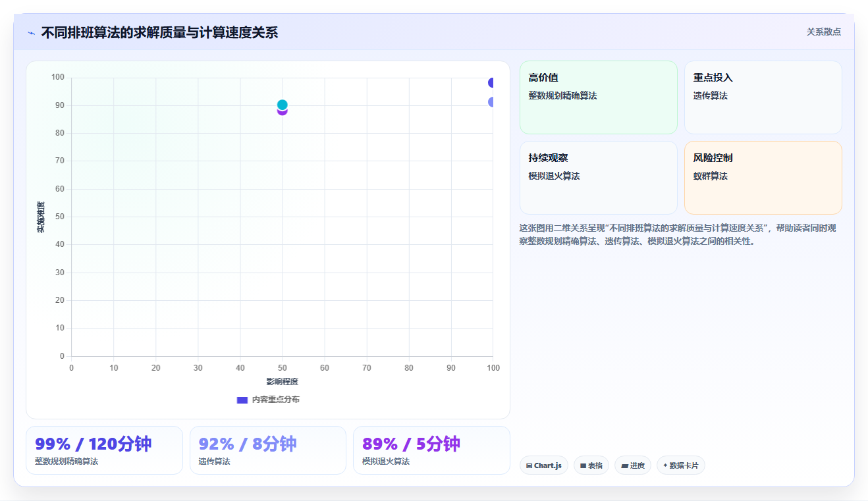This screenshot has height=501, width=868.
Task: Click the 实施难度 y-axis title
Action: pyautogui.click(x=41, y=217)
